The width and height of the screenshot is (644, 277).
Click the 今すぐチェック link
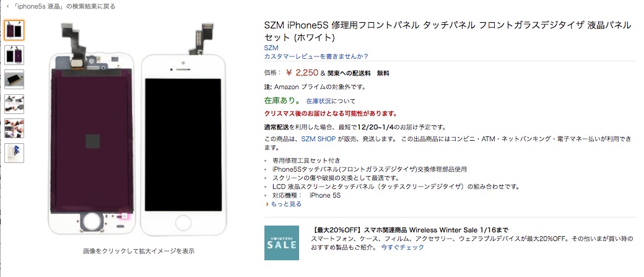pyautogui.click(x=402, y=247)
